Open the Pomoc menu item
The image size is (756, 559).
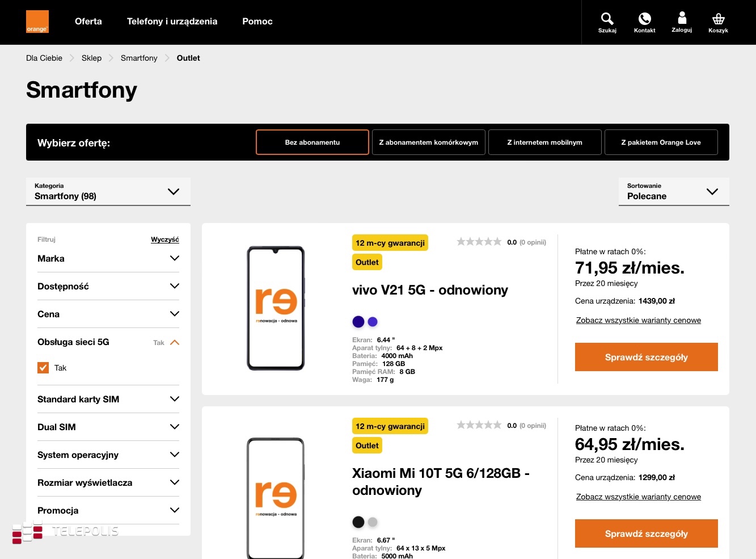(257, 22)
